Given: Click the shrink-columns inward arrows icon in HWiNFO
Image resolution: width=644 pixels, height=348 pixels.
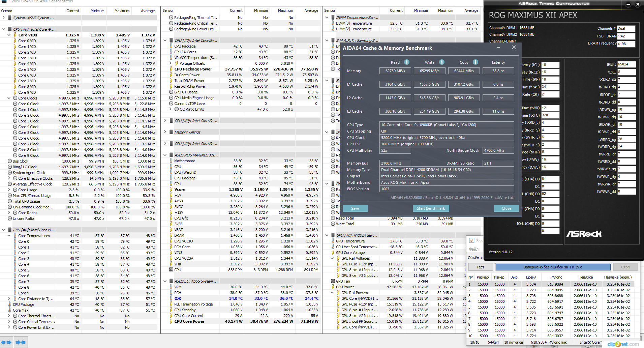Looking at the screenshot, I should pyautogui.click(x=21, y=342).
